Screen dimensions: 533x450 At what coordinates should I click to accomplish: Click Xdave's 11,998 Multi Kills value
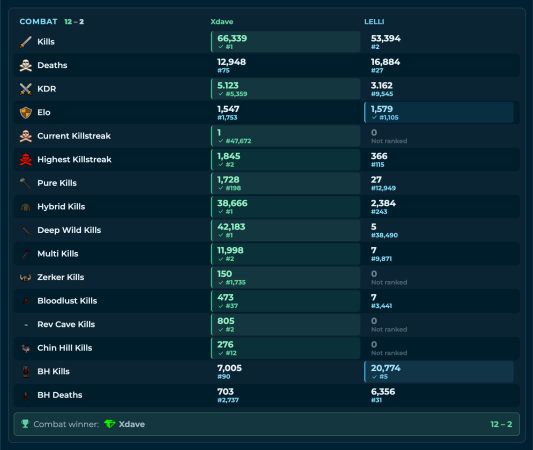point(230,250)
